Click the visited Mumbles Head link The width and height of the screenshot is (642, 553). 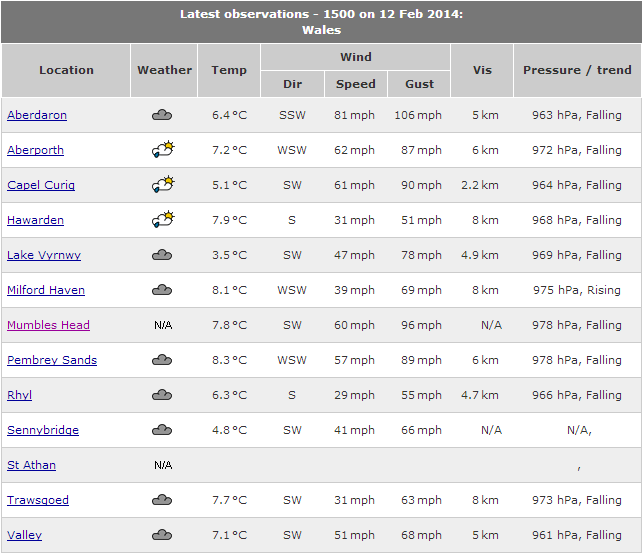(48, 325)
